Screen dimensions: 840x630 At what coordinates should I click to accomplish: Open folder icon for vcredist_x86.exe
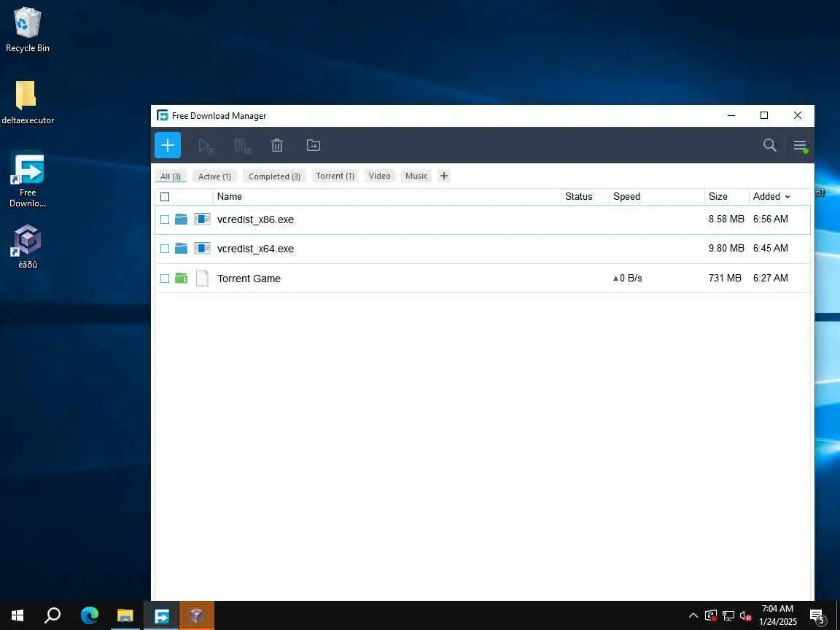coord(181,219)
